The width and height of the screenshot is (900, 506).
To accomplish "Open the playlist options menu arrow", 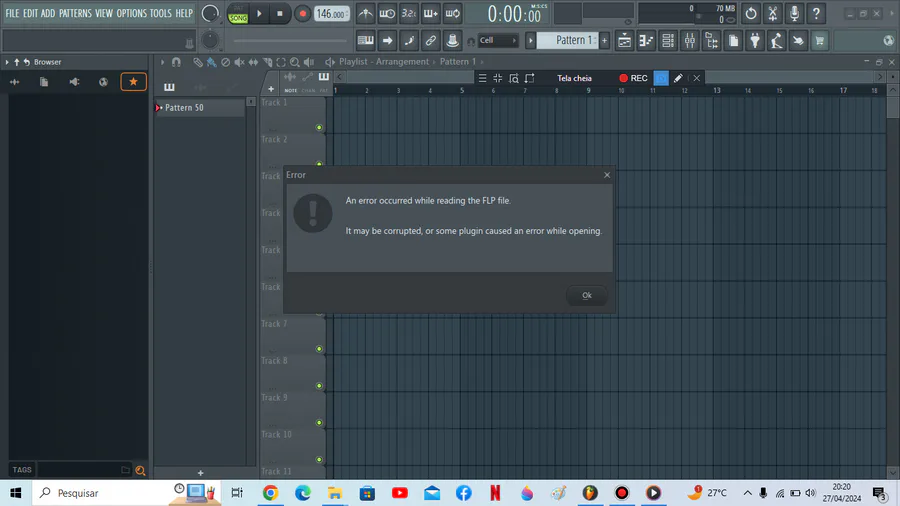I will [x=162, y=62].
